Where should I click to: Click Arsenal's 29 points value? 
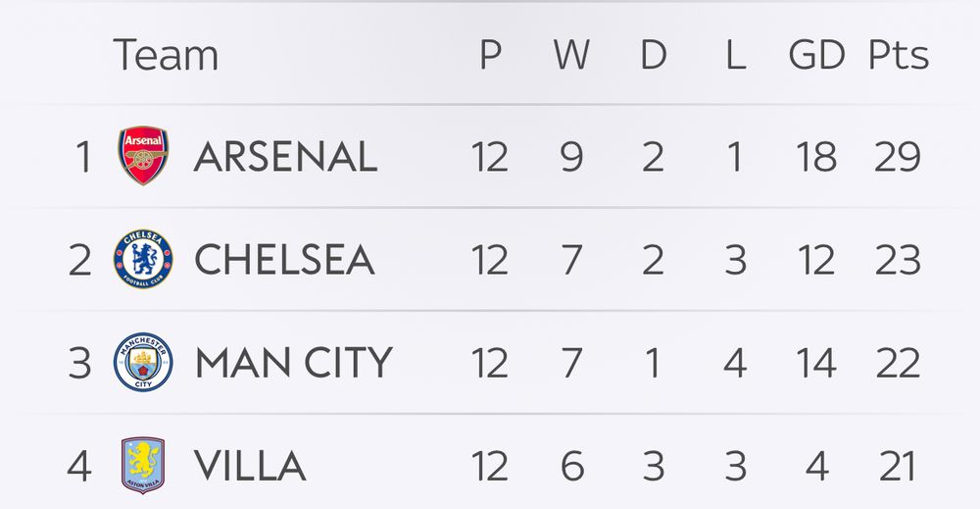coord(898,156)
